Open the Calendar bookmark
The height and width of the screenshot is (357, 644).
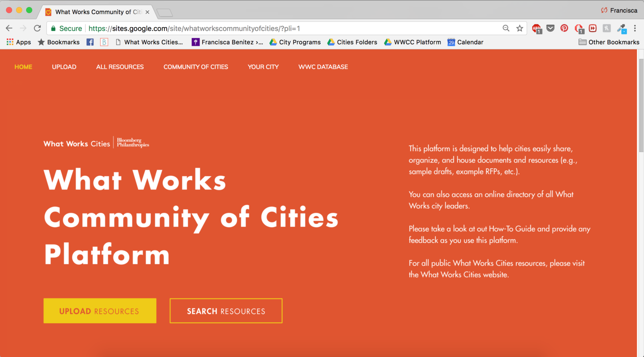click(x=465, y=42)
